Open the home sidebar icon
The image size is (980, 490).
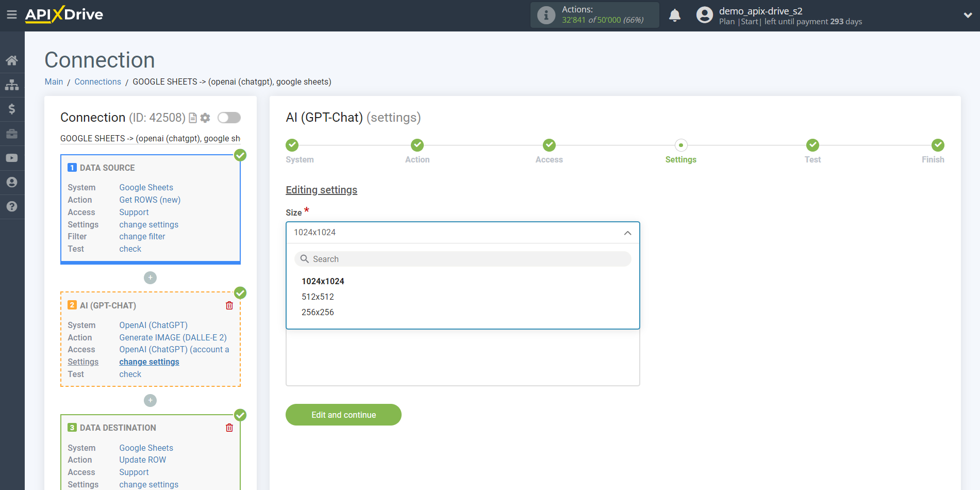(12, 60)
